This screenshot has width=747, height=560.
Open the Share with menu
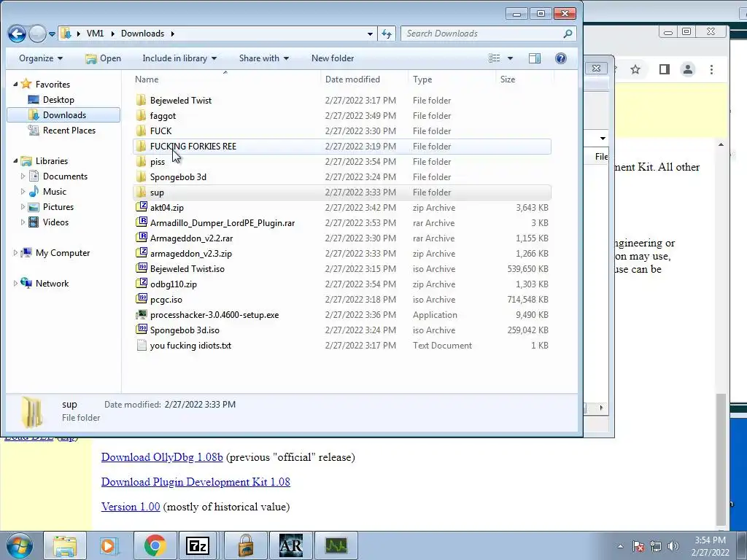[264, 58]
